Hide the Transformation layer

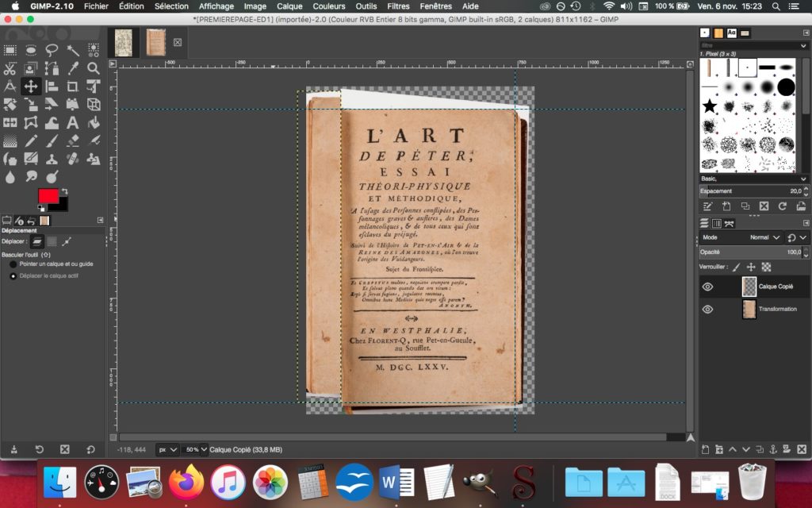pyautogui.click(x=707, y=309)
